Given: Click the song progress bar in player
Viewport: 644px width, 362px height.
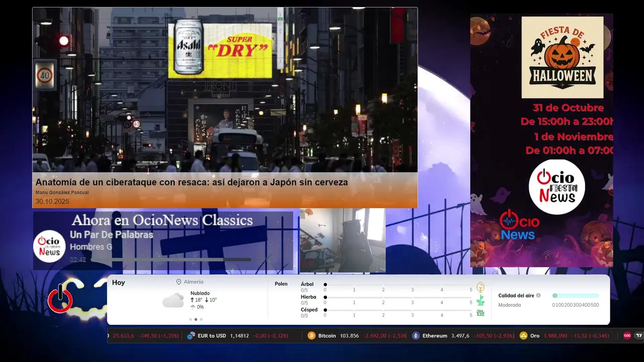Looking at the screenshot, I should [171, 259].
